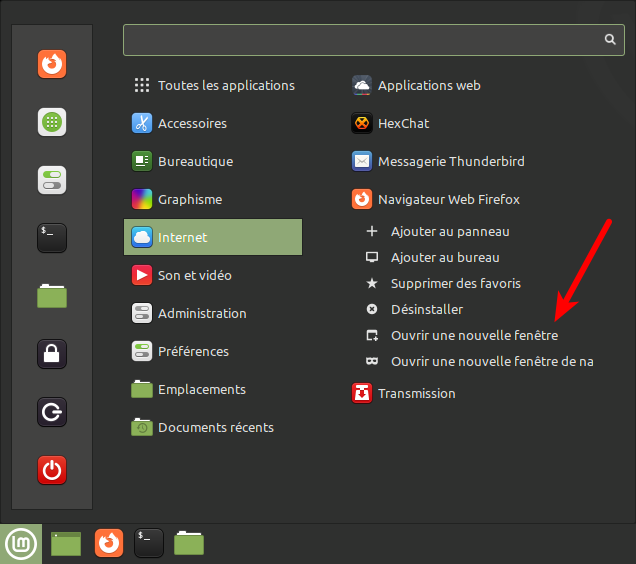This screenshot has width=636, height=564.
Task: Click the Transmission red download icon
Action: [x=361, y=393]
